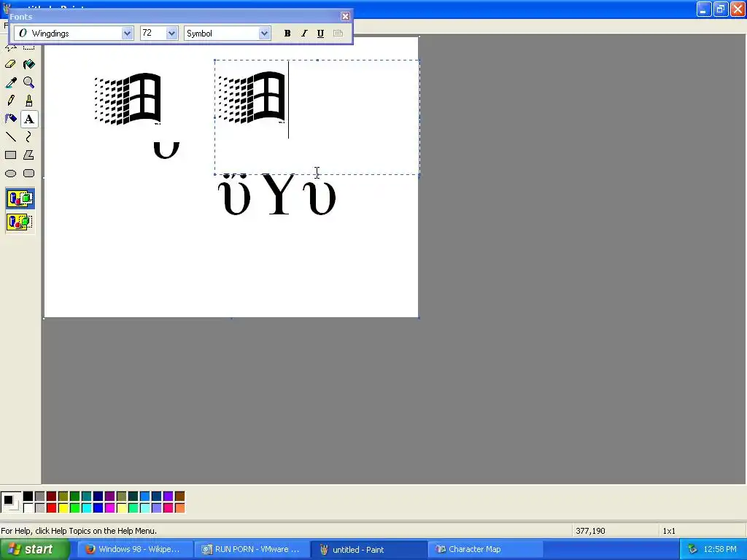This screenshot has width=747, height=560.
Task: Pick the dark gray color swatch
Action: (x=40, y=496)
